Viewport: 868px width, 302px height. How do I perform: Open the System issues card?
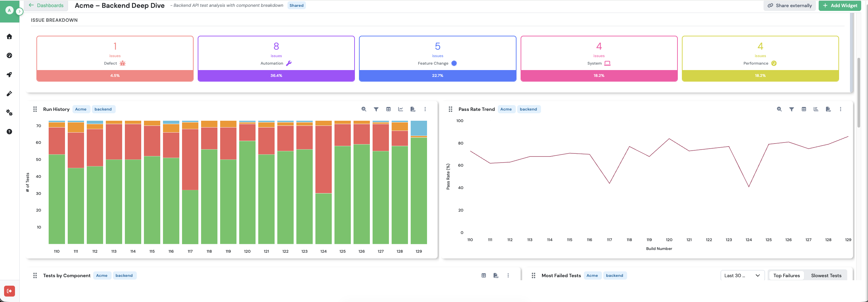(x=599, y=58)
